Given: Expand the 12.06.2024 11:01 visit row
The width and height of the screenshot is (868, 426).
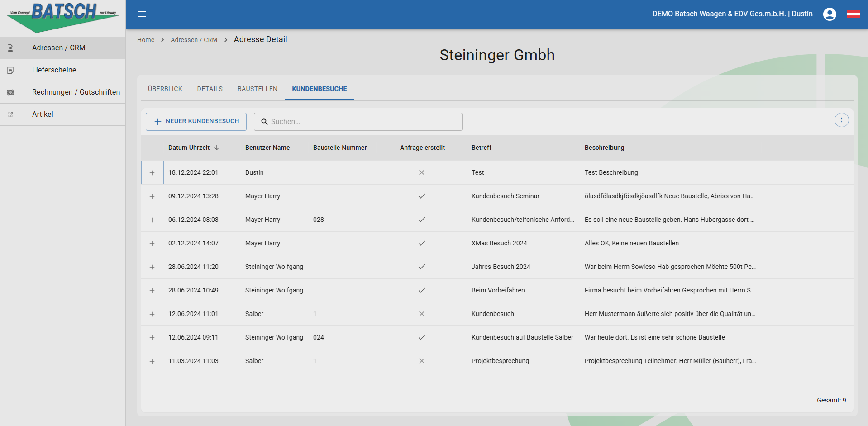Looking at the screenshot, I should click(x=152, y=314).
